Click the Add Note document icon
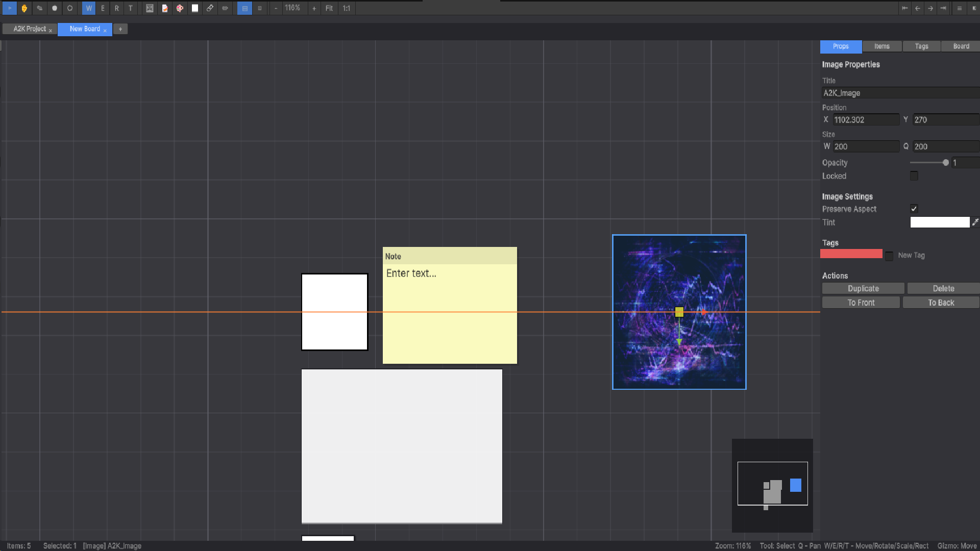Image resolution: width=980 pixels, height=551 pixels. [164, 8]
